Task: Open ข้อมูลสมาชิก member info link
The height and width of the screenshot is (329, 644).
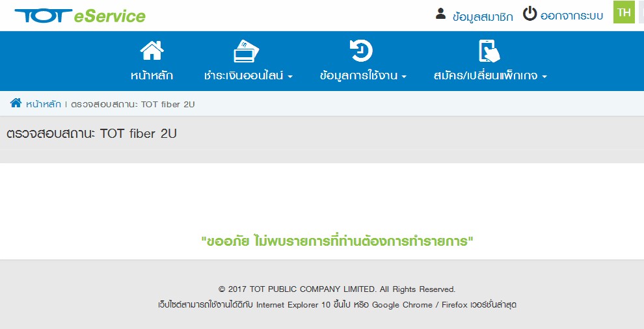Action: click(483, 16)
